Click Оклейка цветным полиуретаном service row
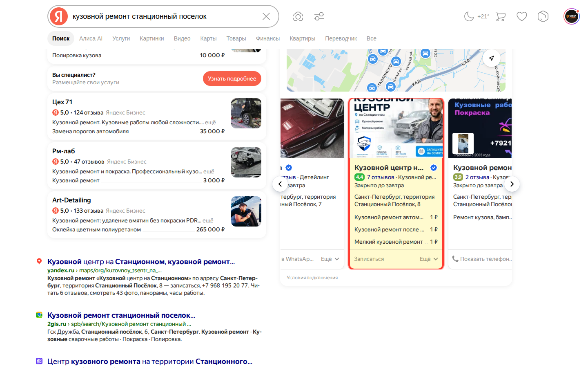This screenshot has width=588, height=368. [x=138, y=229]
